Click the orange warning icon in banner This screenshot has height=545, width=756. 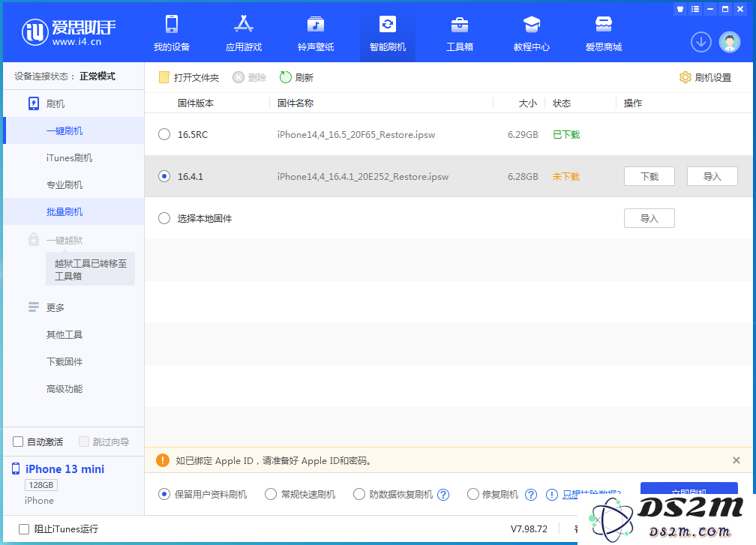coord(163,460)
